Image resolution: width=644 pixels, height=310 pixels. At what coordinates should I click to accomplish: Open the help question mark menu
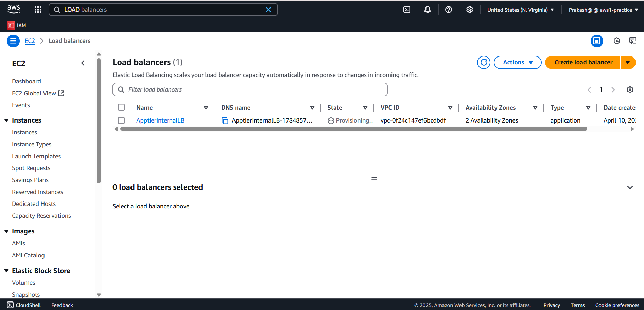[449, 10]
